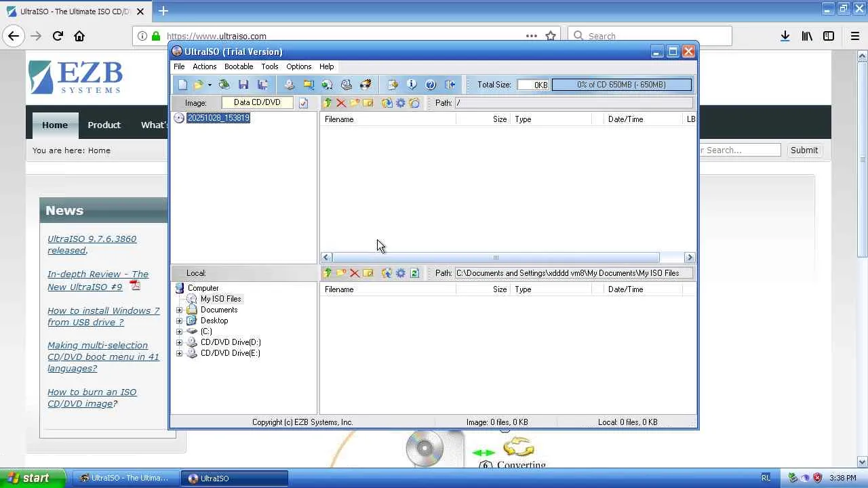Click the blue Help question mark icon

click(431, 85)
